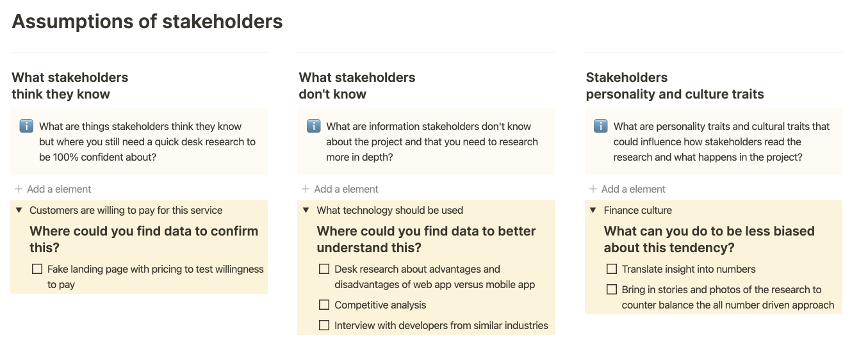Viewport: 868px width, 361px height.
Task: Check 'Interview with developers' checkbox
Action: click(x=324, y=326)
